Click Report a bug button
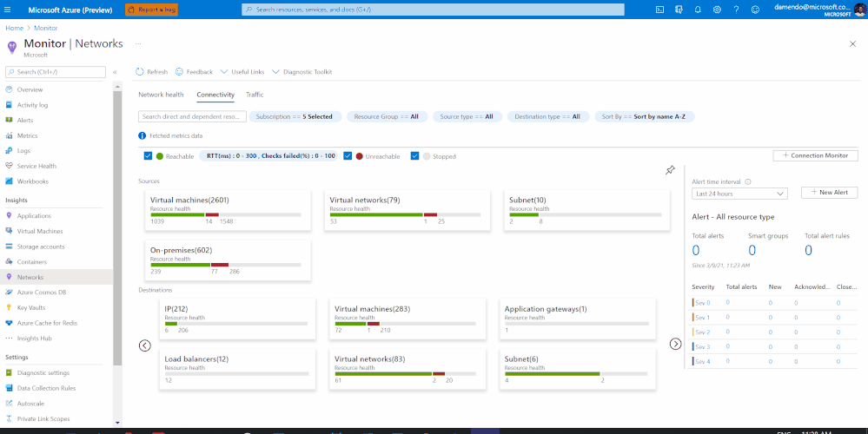 (152, 10)
